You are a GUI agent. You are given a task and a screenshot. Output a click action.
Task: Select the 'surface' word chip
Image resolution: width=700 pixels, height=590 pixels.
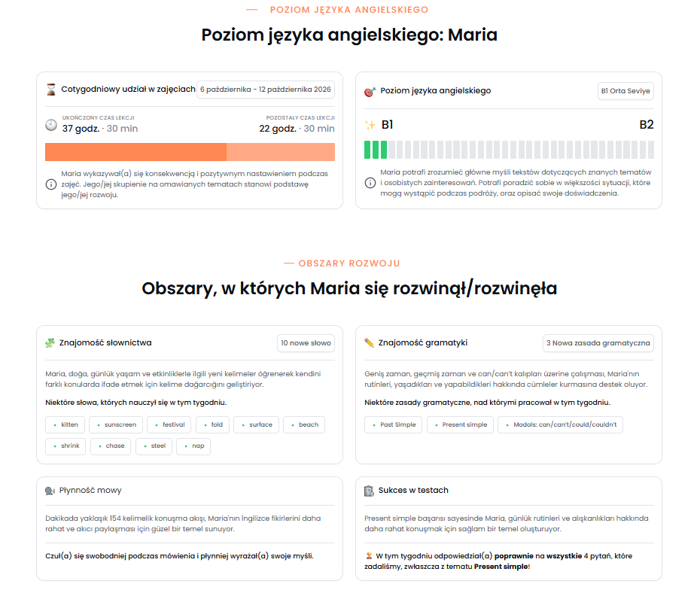click(x=256, y=425)
